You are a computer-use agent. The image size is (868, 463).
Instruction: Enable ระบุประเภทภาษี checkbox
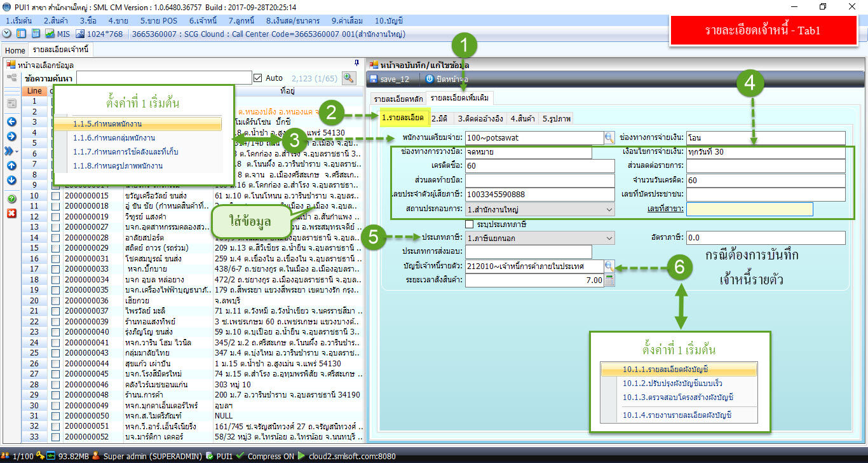click(x=470, y=224)
